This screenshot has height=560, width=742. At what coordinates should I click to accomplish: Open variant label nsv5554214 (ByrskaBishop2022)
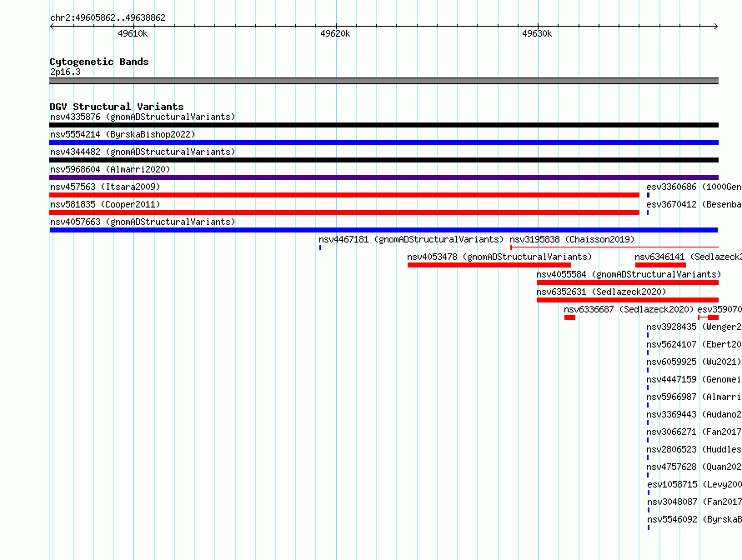click(123, 134)
